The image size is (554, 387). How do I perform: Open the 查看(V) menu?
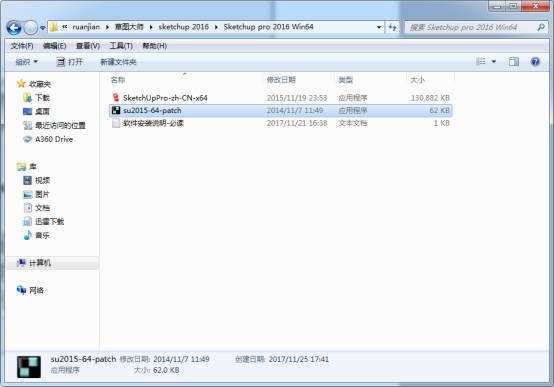(88, 46)
